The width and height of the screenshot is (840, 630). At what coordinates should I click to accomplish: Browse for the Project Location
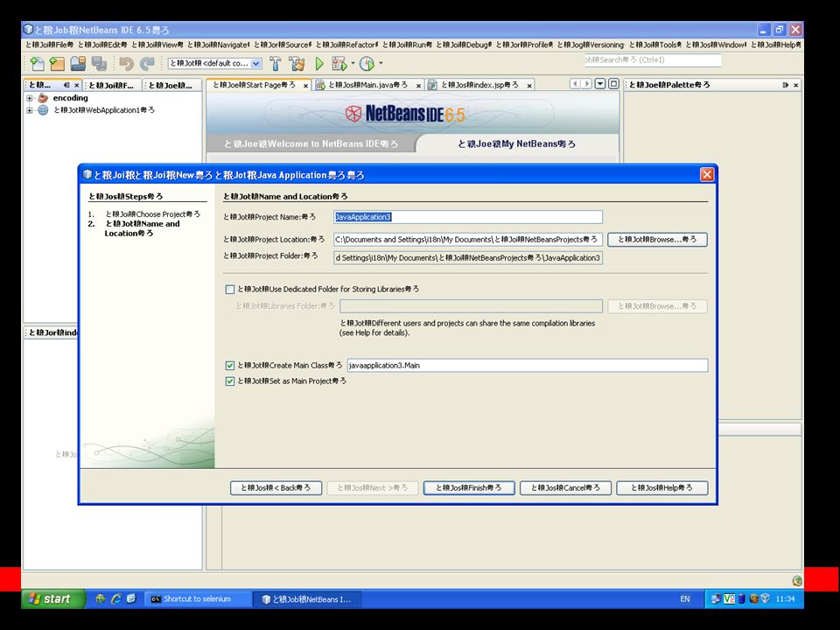[x=657, y=240]
